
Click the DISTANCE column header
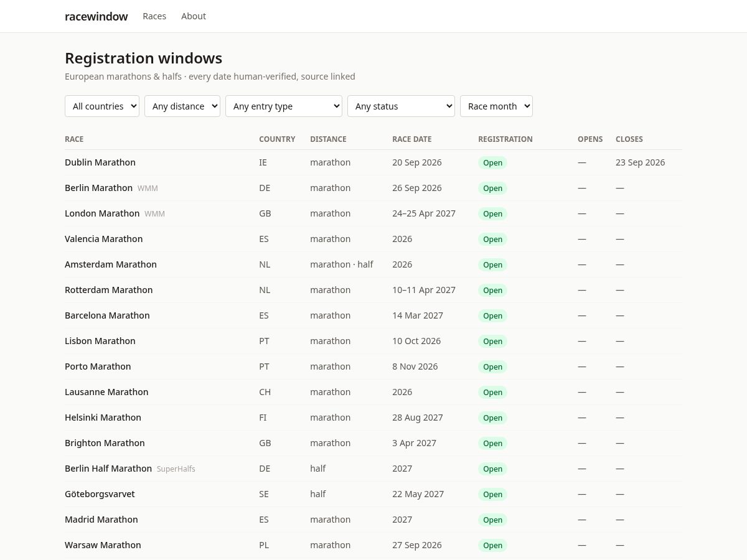[328, 139]
